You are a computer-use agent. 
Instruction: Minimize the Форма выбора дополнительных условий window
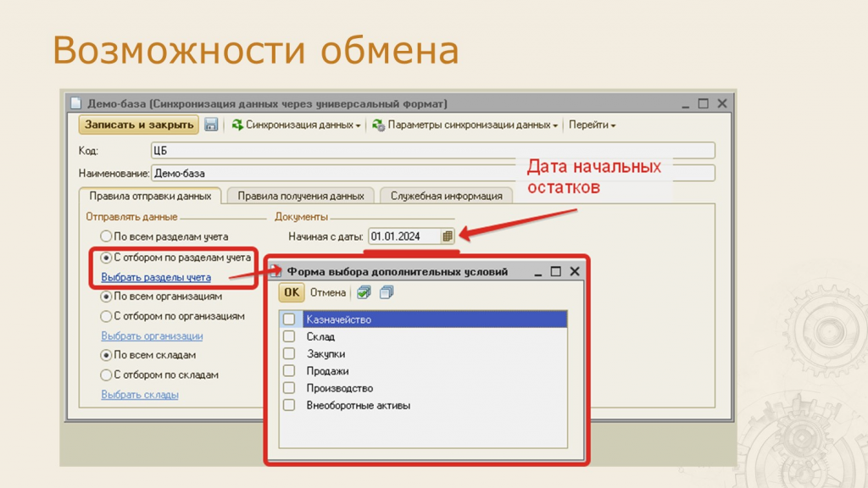pyautogui.click(x=537, y=273)
